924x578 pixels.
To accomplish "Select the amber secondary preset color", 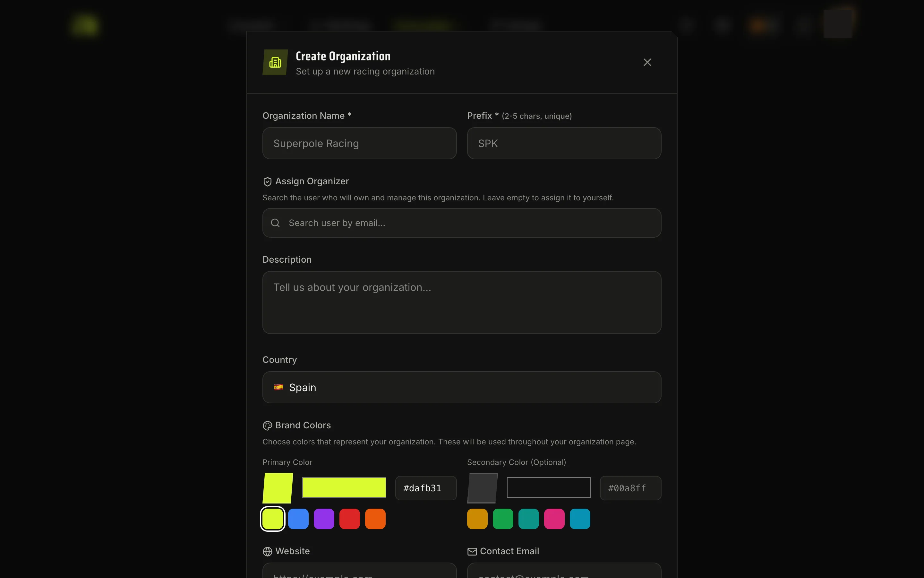I will [477, 519].
